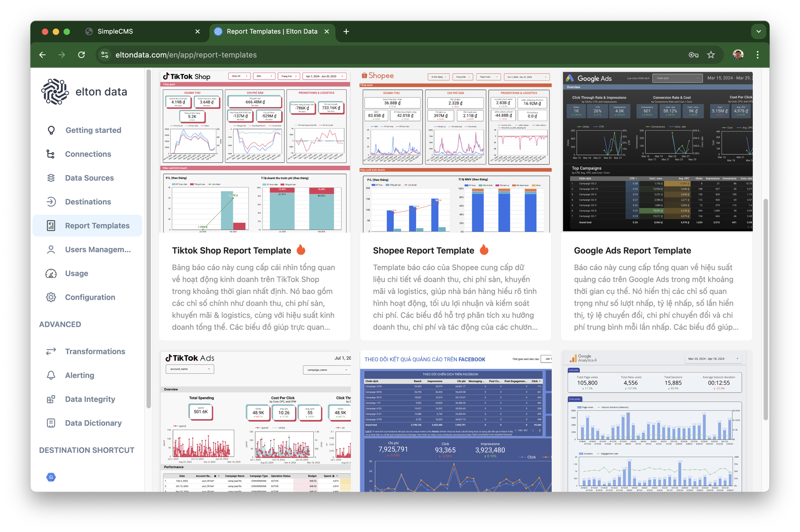Click the main page vertical scrollbar
The image size is (800, 532).
pos(765,310)
